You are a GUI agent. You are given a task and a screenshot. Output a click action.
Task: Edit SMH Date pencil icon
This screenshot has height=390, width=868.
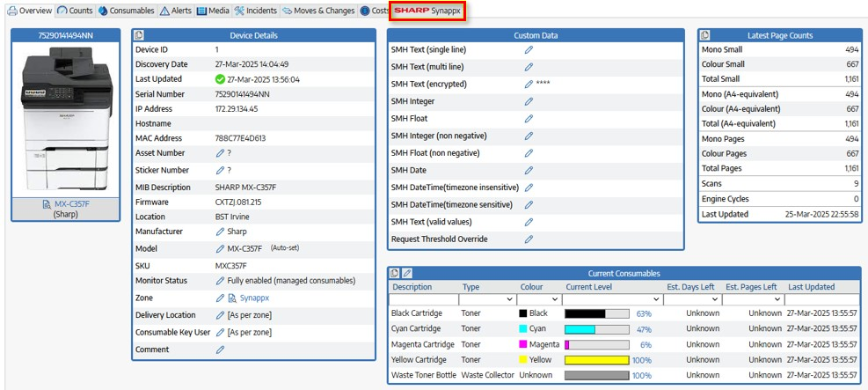pos(529,170)
